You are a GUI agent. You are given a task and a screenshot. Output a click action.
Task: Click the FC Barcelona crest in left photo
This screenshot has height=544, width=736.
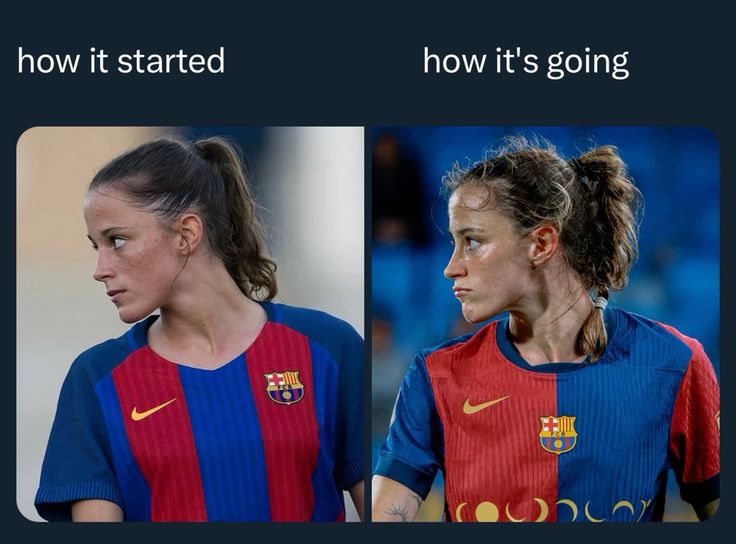(284, 388)
